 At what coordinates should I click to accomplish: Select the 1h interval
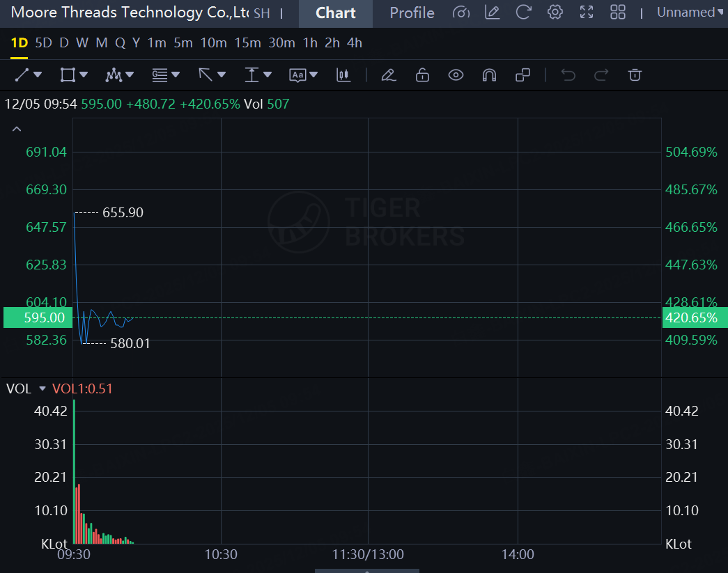(x=310, y=43)
